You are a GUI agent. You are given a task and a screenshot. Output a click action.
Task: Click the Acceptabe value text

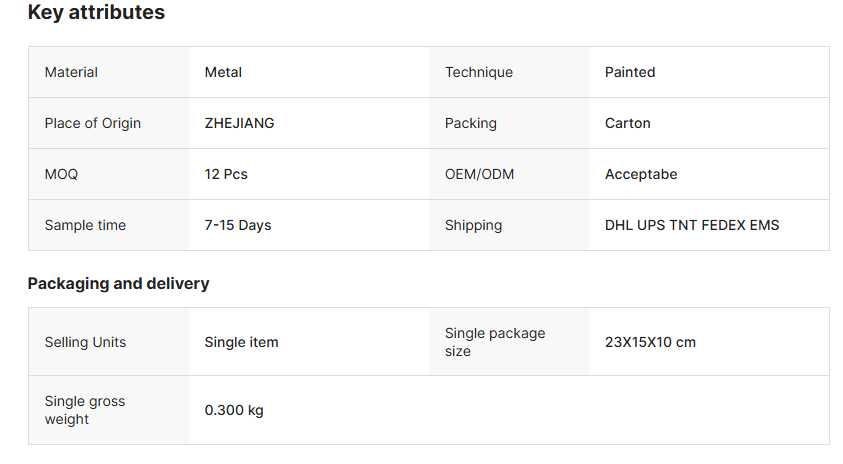[x=641, y=174]
